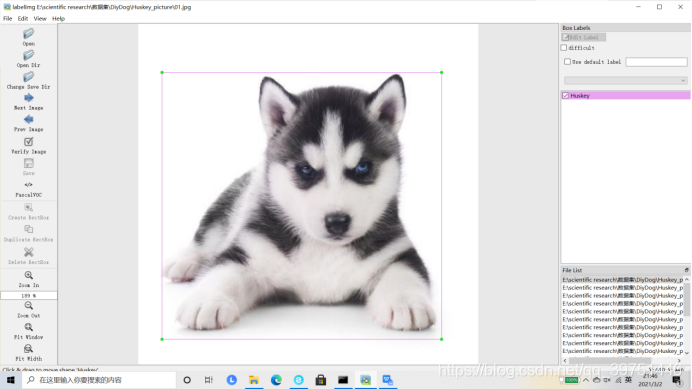Click the File List panel float button
The width and height of the screenshot is (692, 389).
pos(687,270)
